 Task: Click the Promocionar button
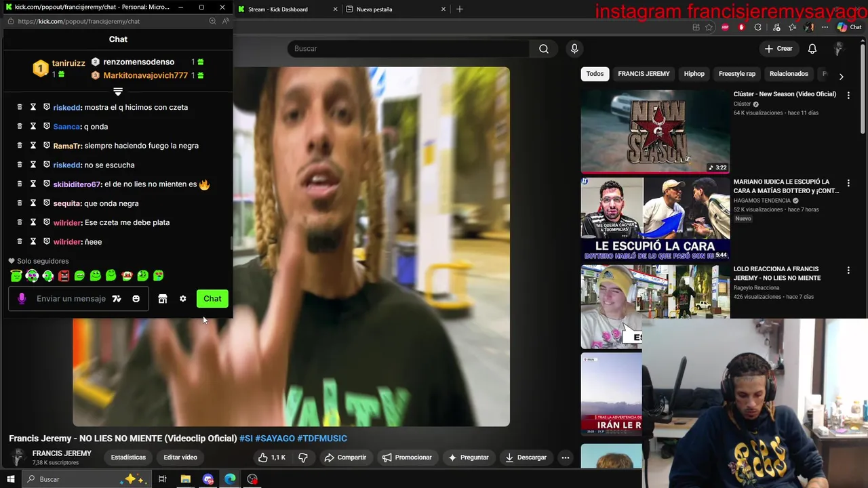point(407,457)
